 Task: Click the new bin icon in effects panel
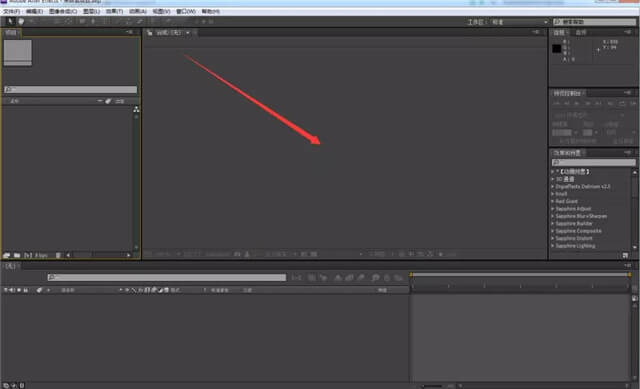point(625,255)
